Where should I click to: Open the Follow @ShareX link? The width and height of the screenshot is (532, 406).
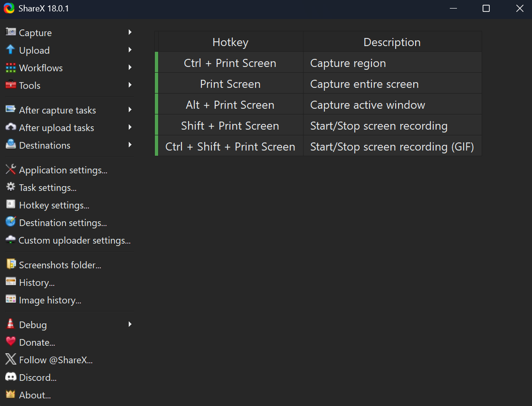click(x=56, y=360)
